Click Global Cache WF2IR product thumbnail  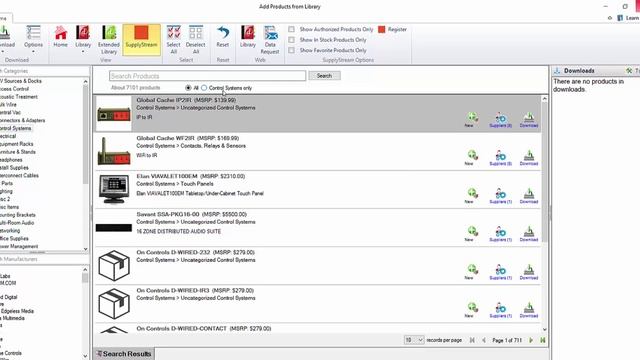pyautogui.click(x=114, y=151)
